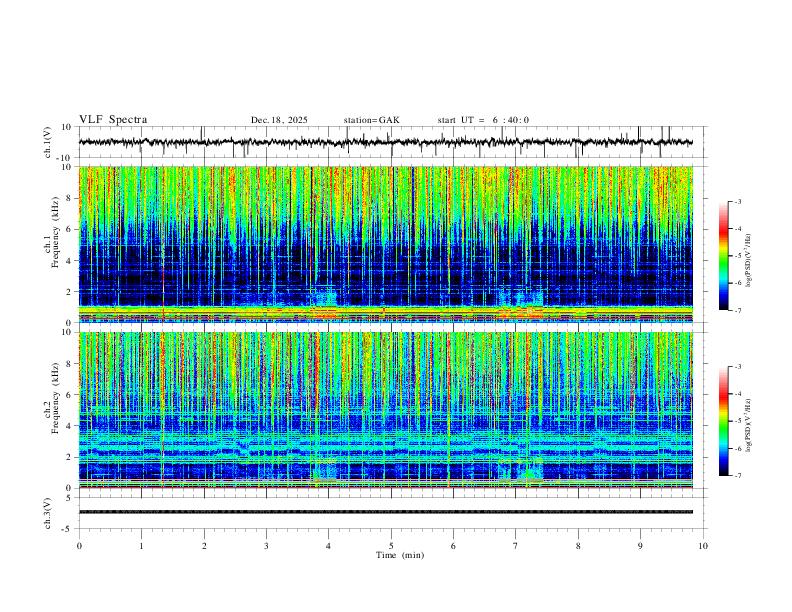This screenshot has height=612, width=792.
Task: Click the ch.1 "Frequency (kHz)" axis label
Action: click(x=56, y=233)
